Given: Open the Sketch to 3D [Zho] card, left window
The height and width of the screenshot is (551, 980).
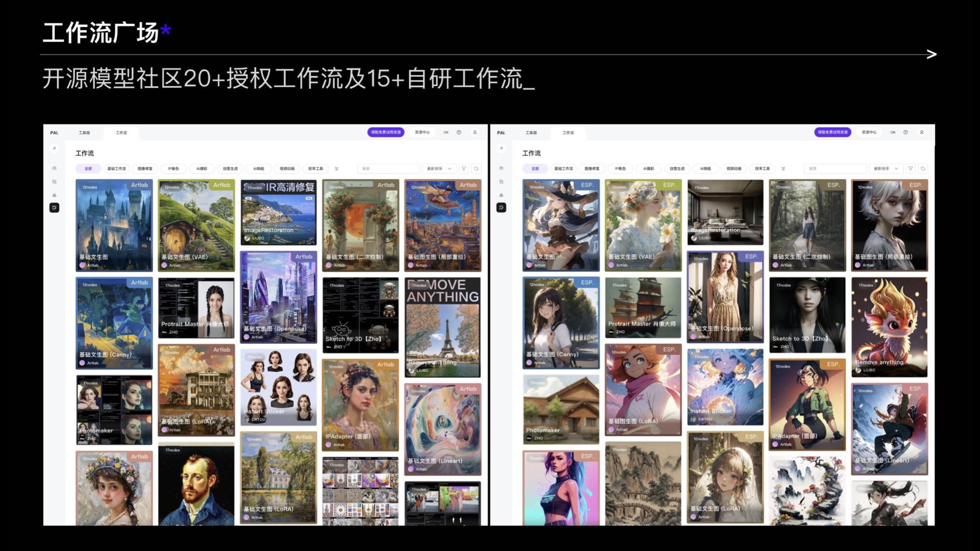Looking at the screenshot, I should (360, 315).
